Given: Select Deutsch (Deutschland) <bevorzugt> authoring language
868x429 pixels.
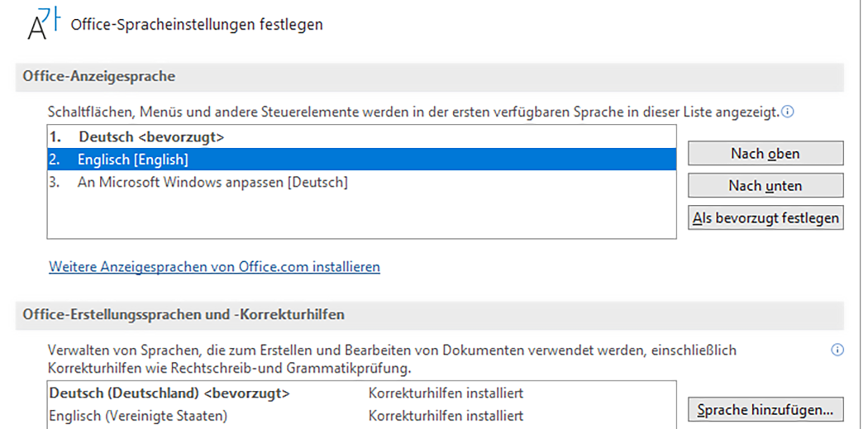Looking at the screenshot, I should pyautogui.click(x=169, y=393).
